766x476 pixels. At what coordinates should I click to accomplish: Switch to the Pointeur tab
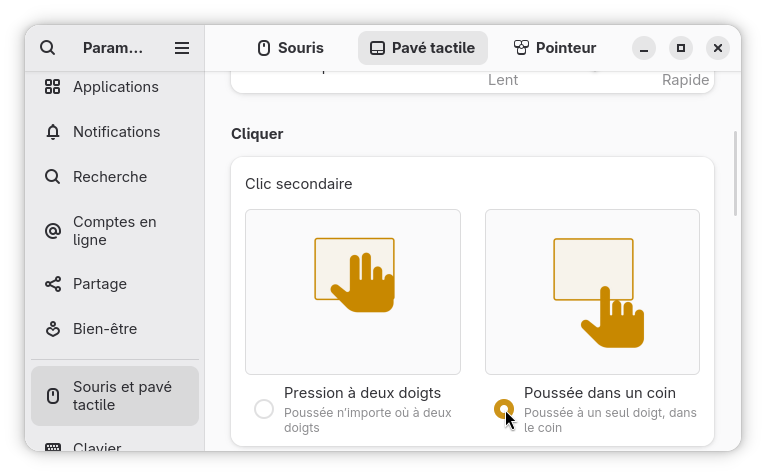click(554, 48)
